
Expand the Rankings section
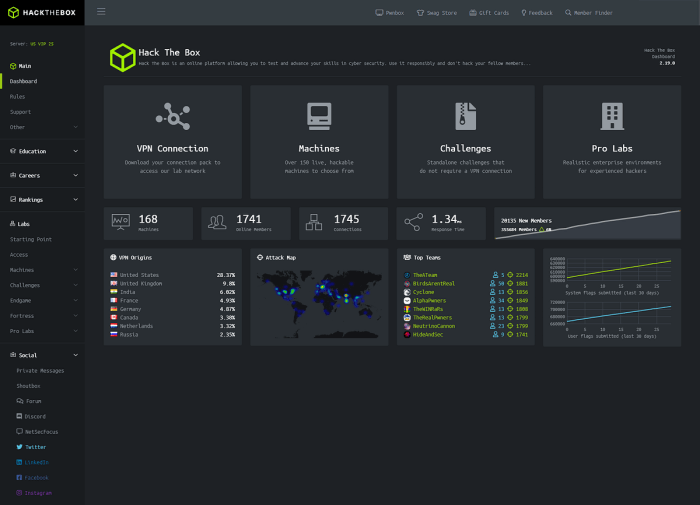point(42,200)
